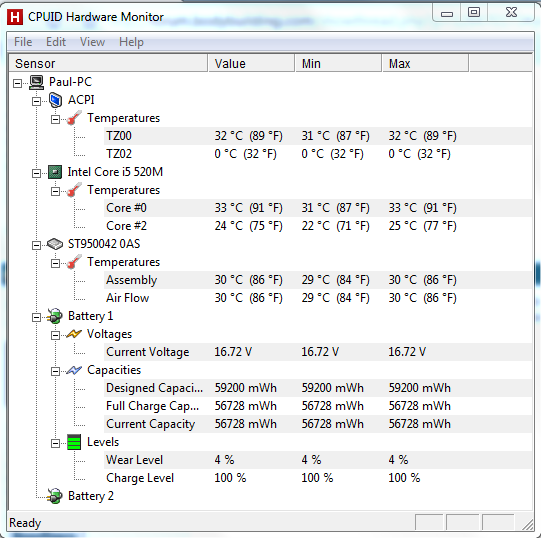Select the Core #2 temperature row
This screenshot has height=538, width=541.
317,226
